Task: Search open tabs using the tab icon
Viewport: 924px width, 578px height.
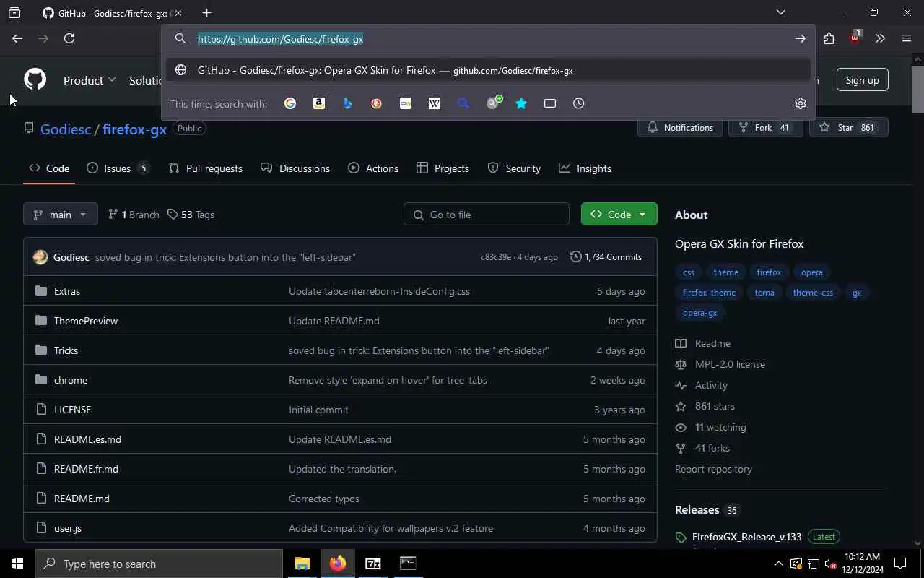Action: pyautogui.click(x=550, y=103)
